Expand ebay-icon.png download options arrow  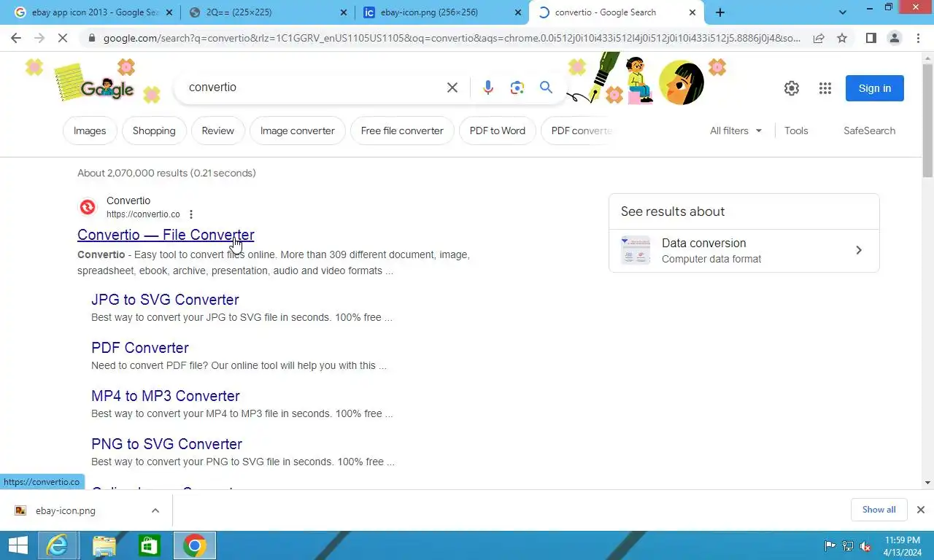point(155,510)
